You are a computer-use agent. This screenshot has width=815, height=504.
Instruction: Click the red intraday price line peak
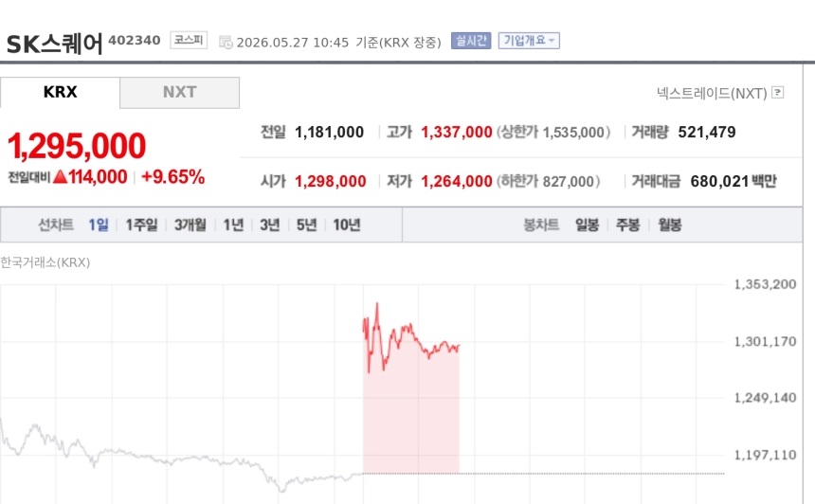pos(377,304)
